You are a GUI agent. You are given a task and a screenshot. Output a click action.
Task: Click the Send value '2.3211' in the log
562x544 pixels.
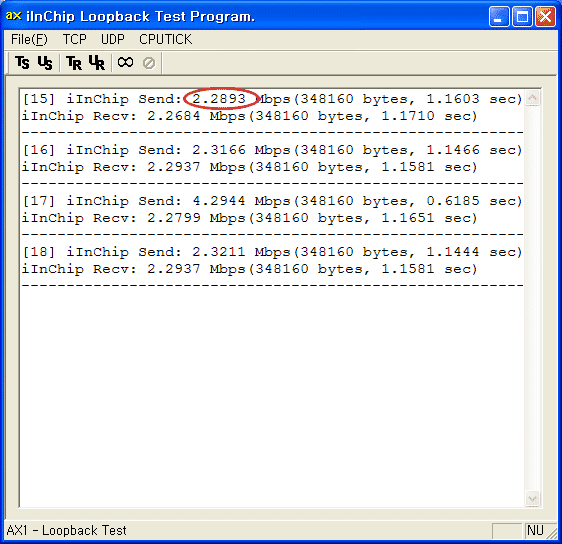[219, 252]
